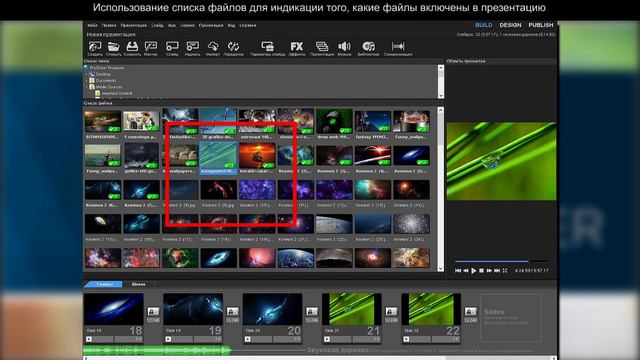640x360 pixels.
Task: Select ProShow Producer root tree item
Action: 104,67
